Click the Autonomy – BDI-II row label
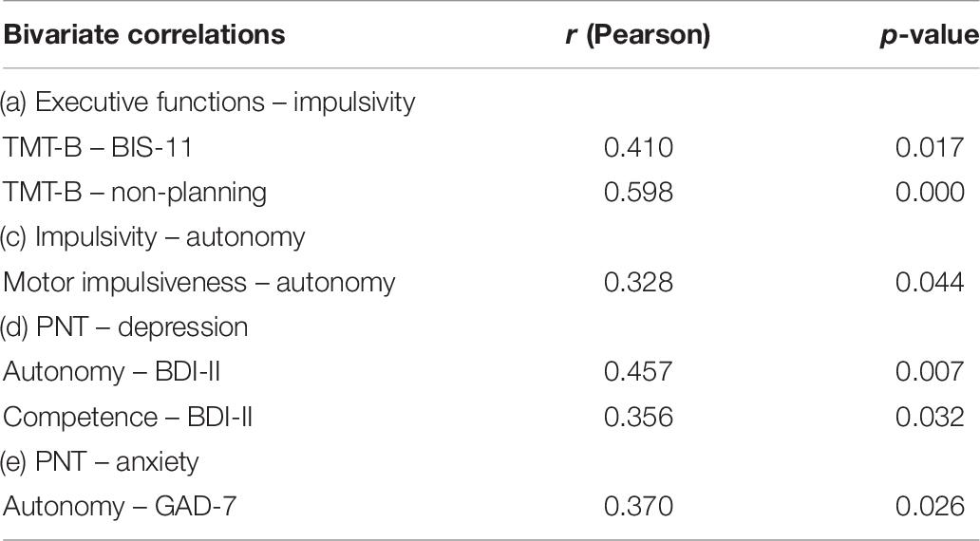Viewport: 980px width, 541px height. [112, 372]
